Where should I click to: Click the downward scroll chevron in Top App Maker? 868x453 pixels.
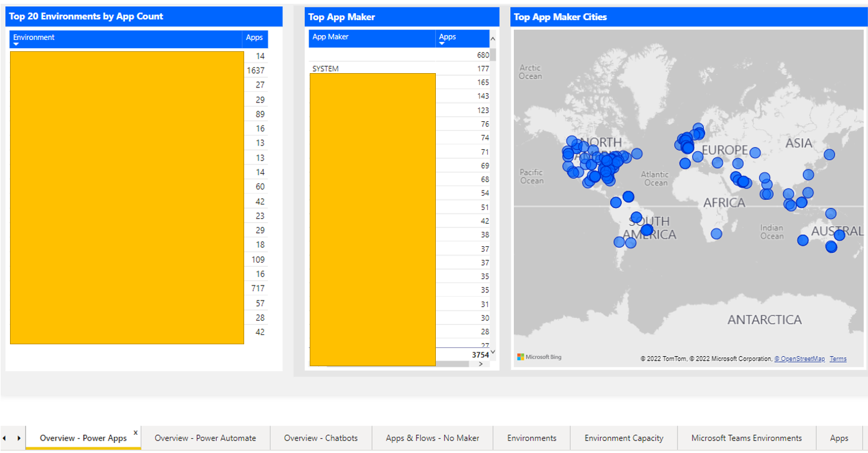click(491, 351)
